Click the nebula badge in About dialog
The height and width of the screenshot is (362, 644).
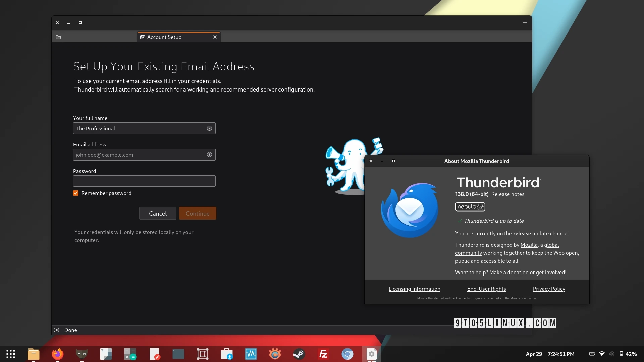tap(470, 207)
